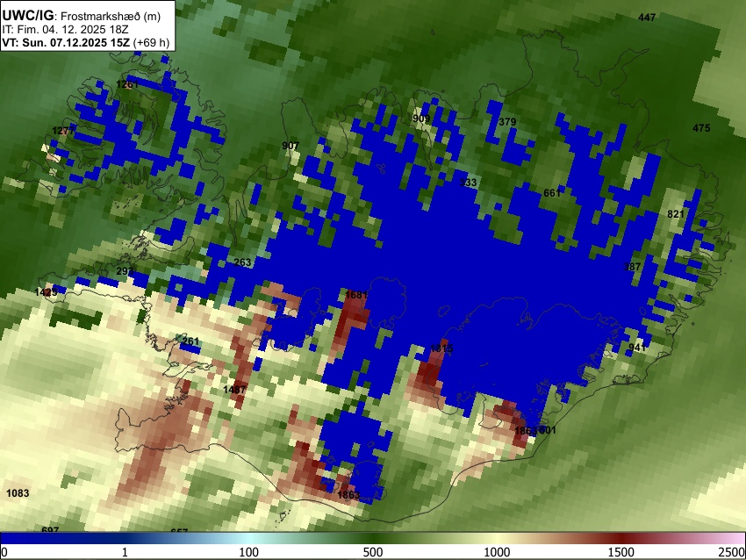Click the map value '1277'
This screenshot has width=746, height=560.
pyautogui.click(x=63, y=131)
